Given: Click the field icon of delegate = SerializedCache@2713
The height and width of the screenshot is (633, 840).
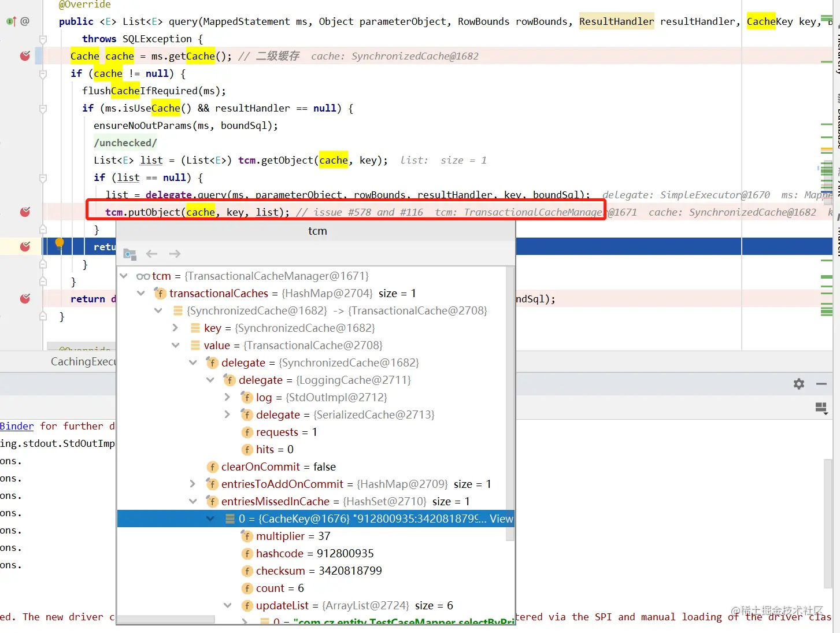Looking at the screenshot, I should (x=247, y=415).
